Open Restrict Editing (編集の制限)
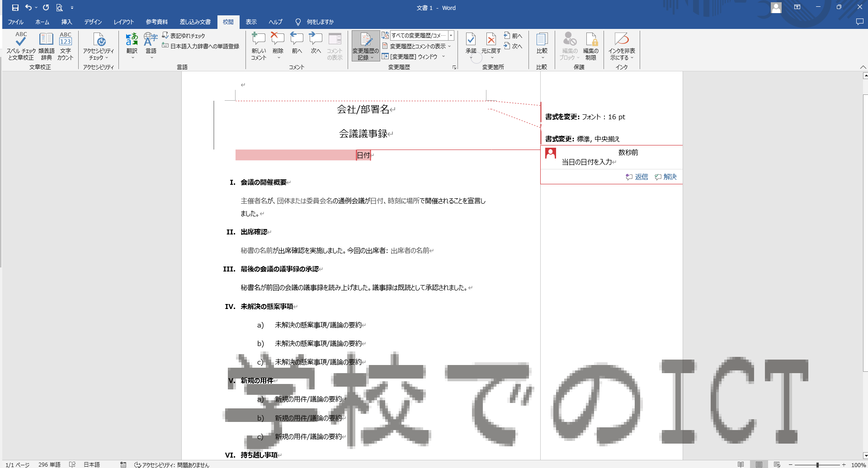 [591, 46]
